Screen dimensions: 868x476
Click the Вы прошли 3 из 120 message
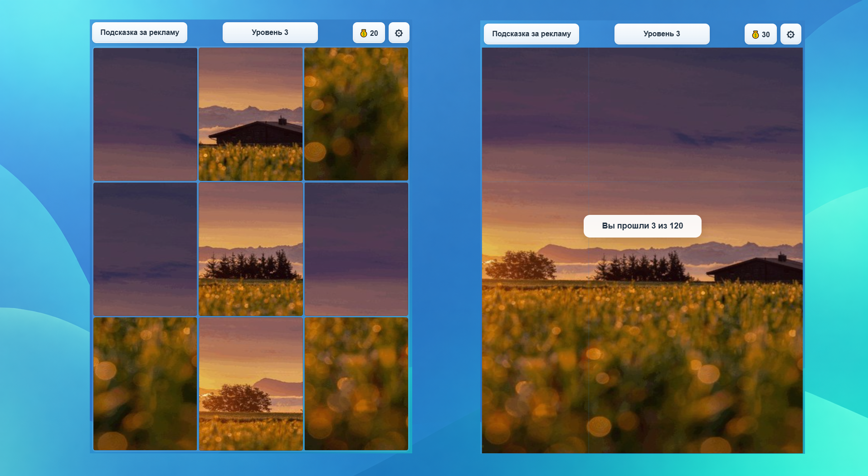(x=642, y=226)
